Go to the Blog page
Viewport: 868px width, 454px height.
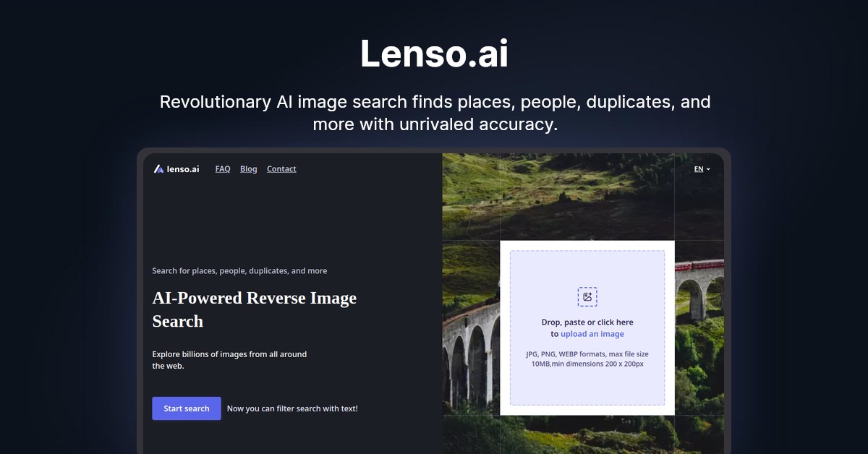pos(249,169)
